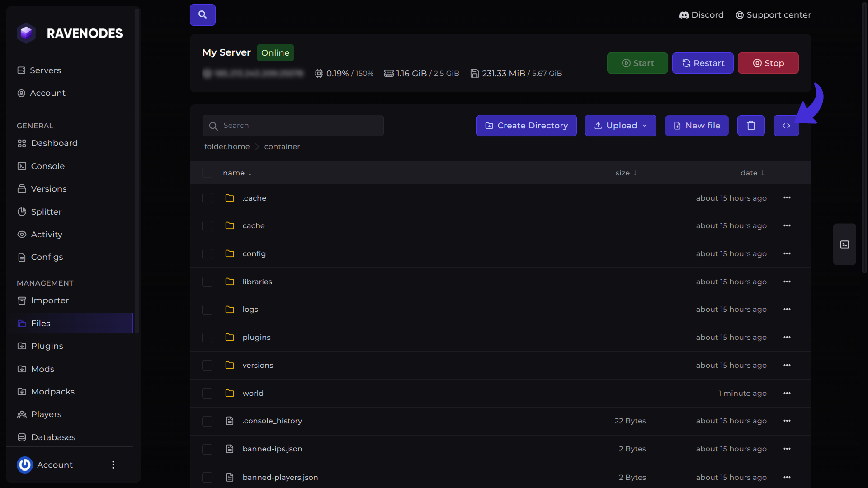Open the Account avatar icon
The width and height of the screenshot is (868, 488).
[x=25, y=465]
